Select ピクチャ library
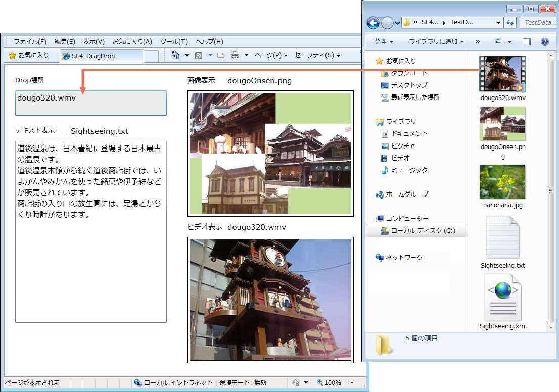This screenshot has height=392, width=559. (x=398, y=146)
